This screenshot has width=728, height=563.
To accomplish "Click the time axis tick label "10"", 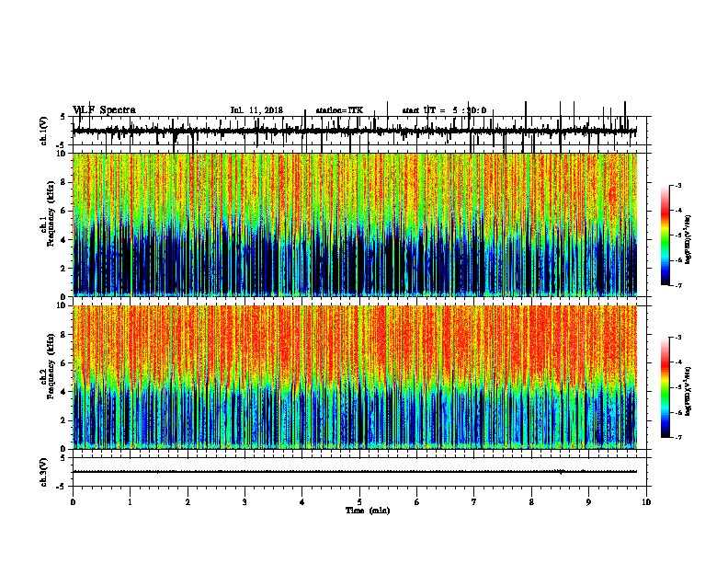I will (x=646, y=502).
